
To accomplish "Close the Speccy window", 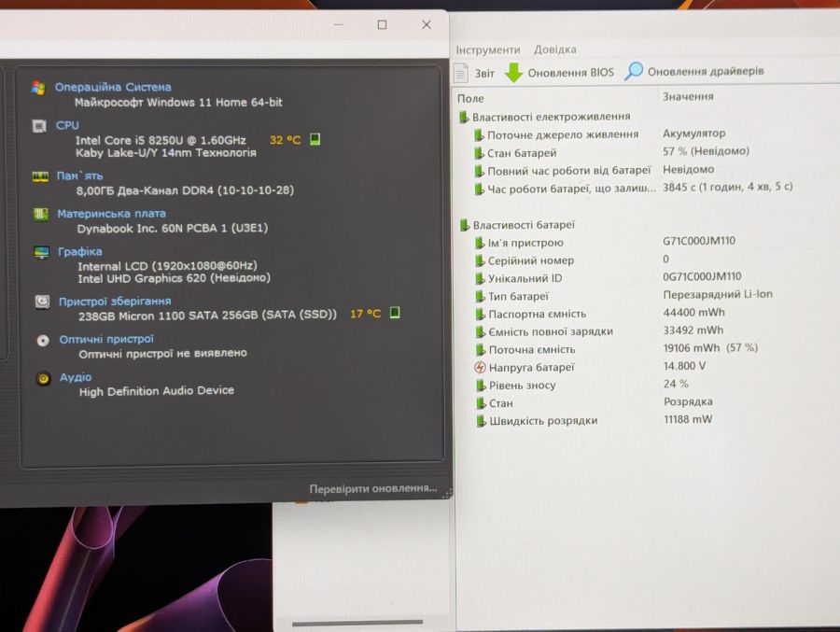I will tap(427, 24).
